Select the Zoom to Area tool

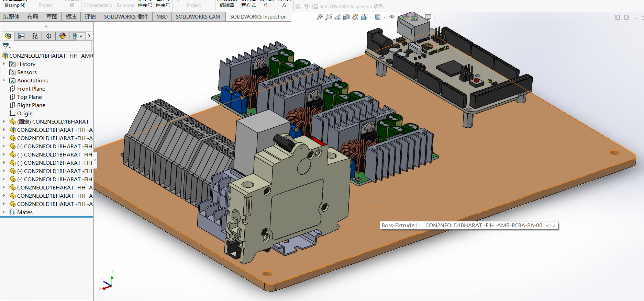329,17
